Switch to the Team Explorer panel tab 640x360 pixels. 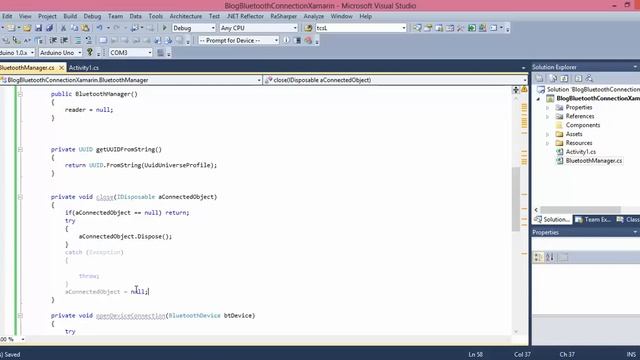pyautogui.click(x=594, y=220)
